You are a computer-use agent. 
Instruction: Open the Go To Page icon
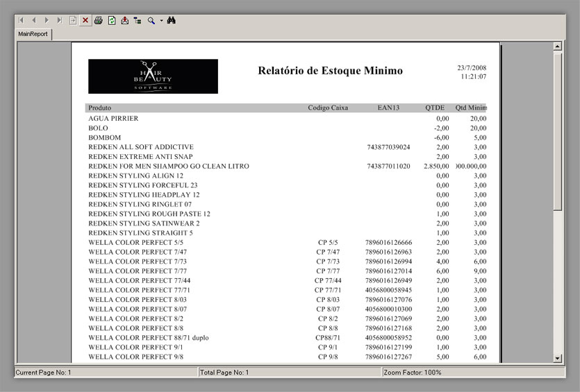click(73, 20)
